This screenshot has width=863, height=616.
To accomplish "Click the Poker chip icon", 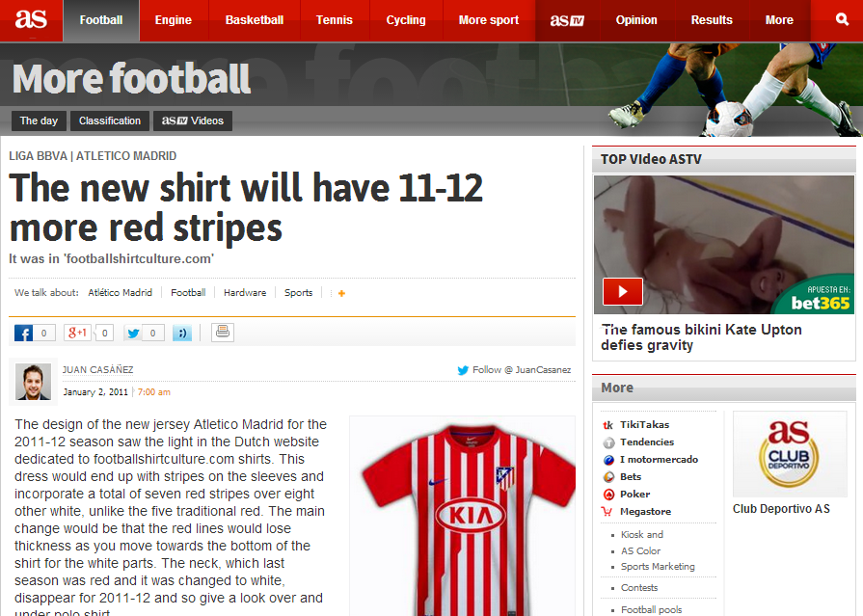I will (x=608, y=495).
